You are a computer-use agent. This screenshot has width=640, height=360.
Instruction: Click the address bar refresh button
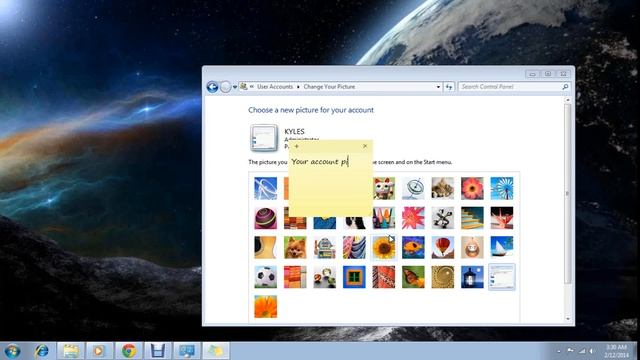coord(449,87)
